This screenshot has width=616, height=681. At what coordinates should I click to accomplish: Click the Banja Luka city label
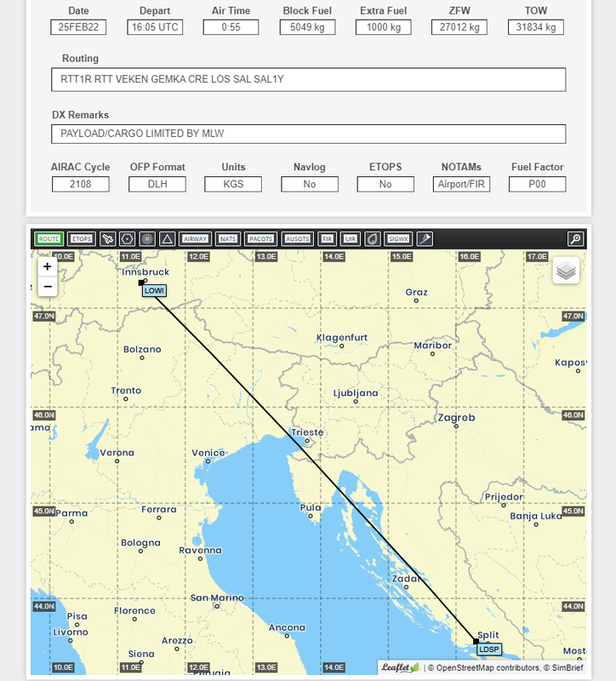[x=536, y=516]
